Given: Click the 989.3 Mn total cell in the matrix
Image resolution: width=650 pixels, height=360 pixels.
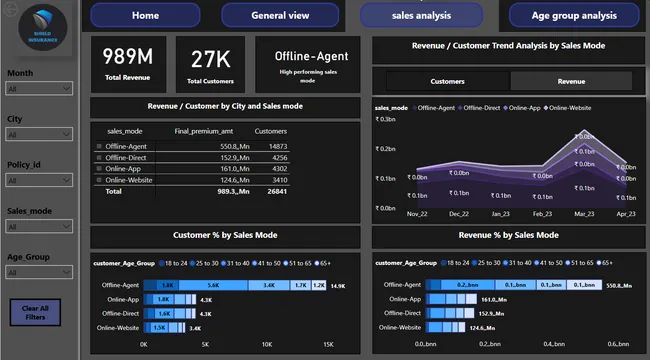Looking at the screenshot, I should 233,191.
